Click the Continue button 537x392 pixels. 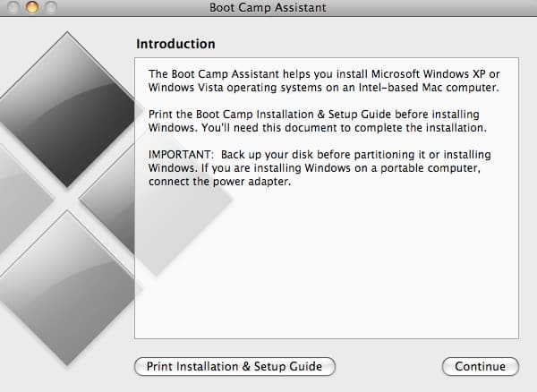click(480, 366)
